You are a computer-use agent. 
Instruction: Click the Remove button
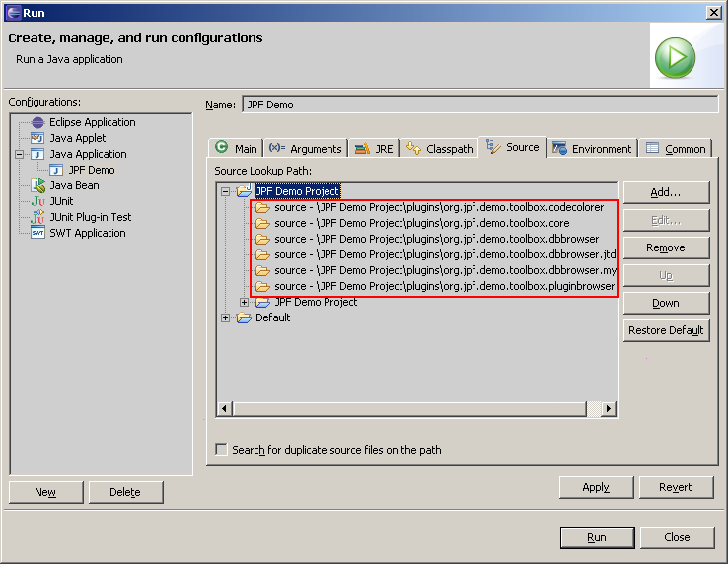(x=666, y=247)
